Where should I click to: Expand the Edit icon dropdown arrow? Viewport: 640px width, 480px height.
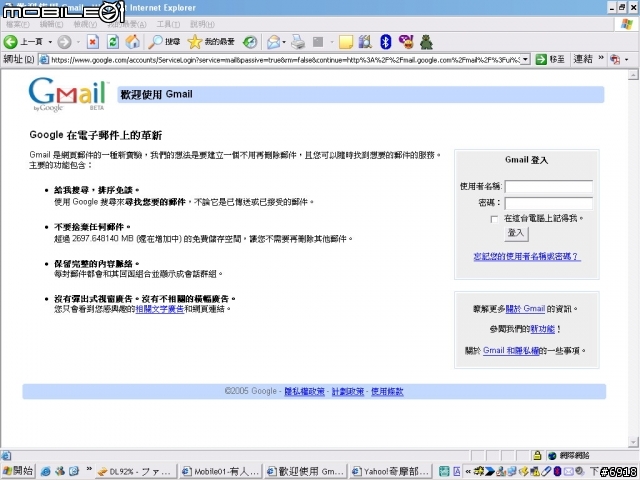(331, 42)
